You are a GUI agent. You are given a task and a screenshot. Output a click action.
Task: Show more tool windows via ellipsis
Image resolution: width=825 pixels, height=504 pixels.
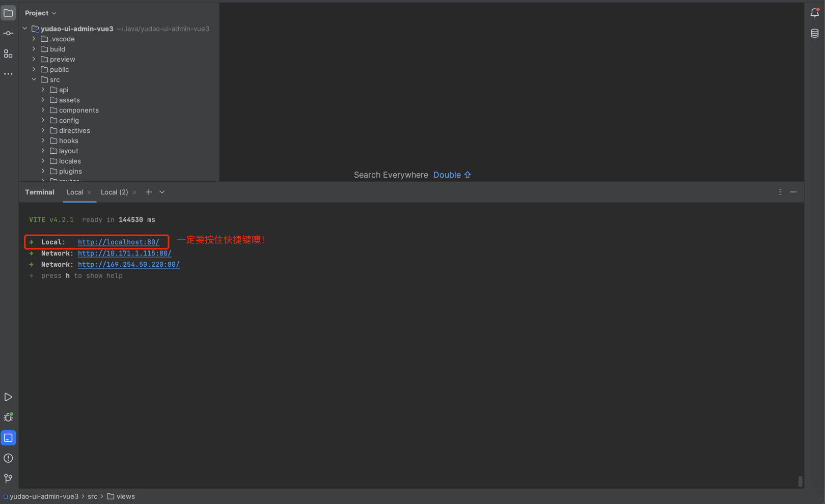point(8,74)
